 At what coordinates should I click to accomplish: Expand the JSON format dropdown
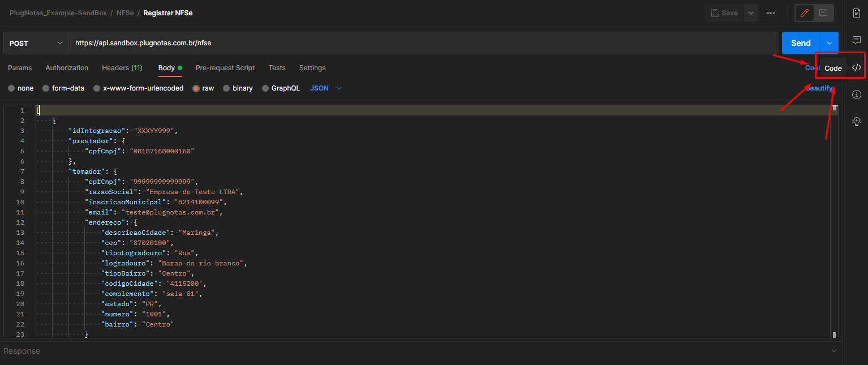(326, 88)
